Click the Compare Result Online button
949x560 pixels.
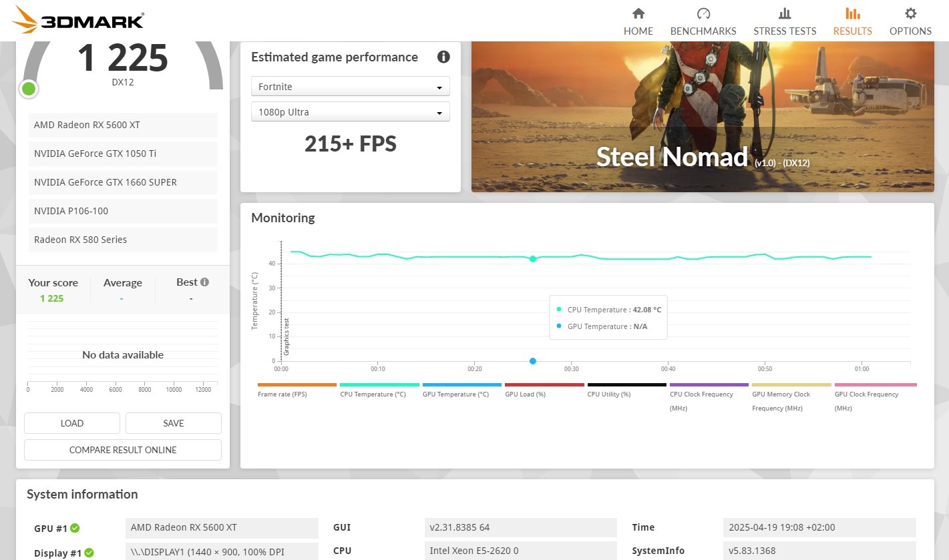point(123,450)
